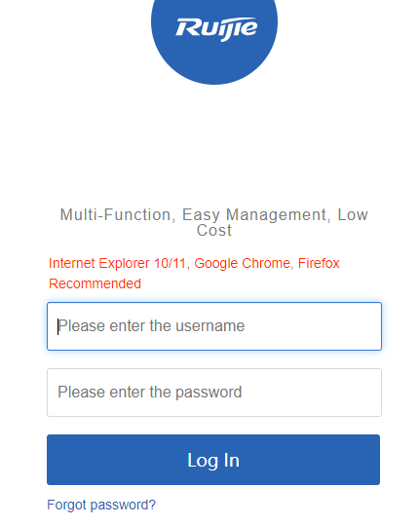Click the 'Log In' label text
420x526 pixels.
213,461
